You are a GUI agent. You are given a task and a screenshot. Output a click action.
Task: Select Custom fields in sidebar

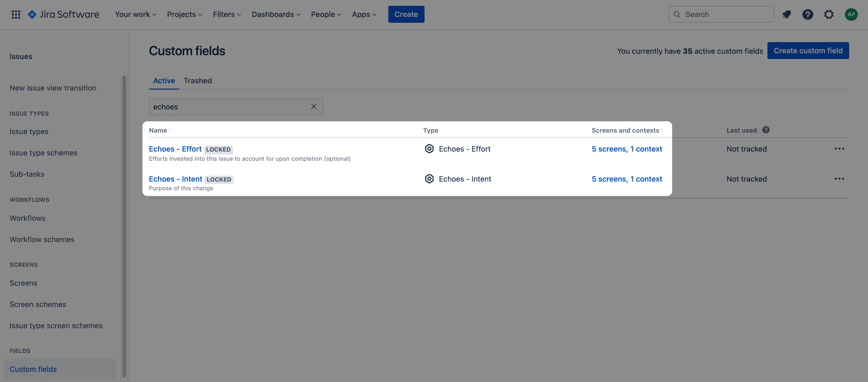pyautogui.click(x=60, y=369)
